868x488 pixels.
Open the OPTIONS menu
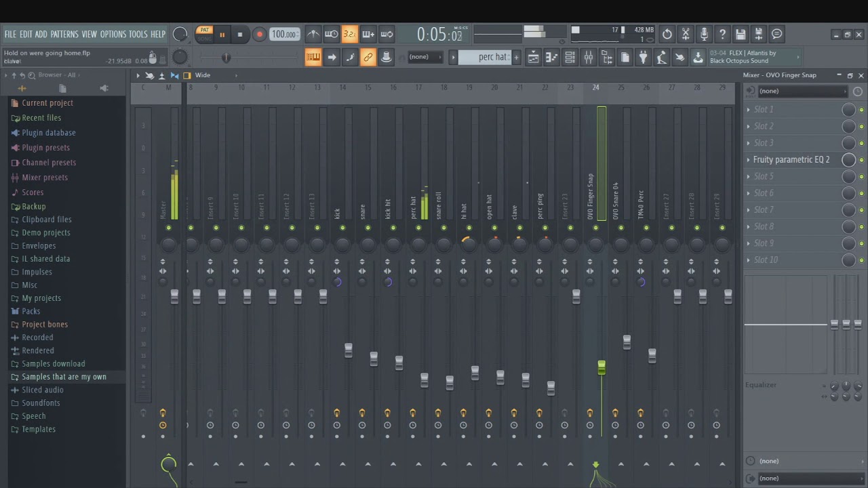tap(113, 34)
